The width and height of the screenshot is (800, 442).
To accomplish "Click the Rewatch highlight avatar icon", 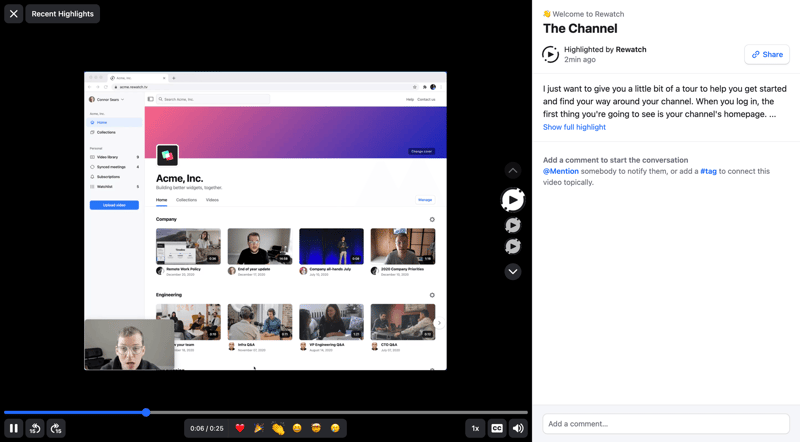I will click(550, 54).
